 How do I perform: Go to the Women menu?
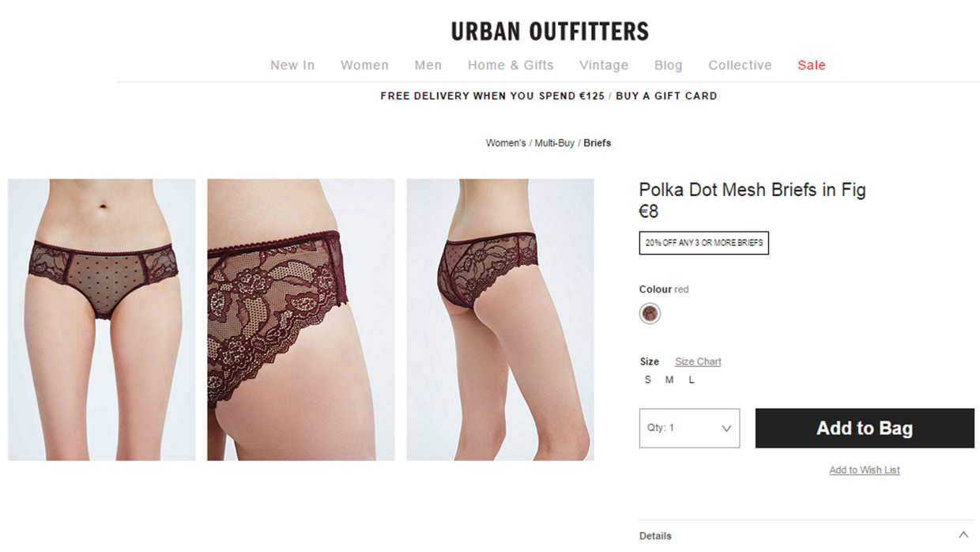click(364, 65)
